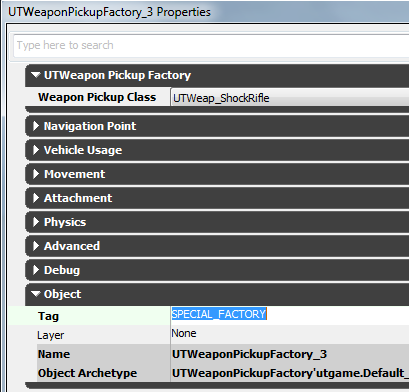Select the 'Tag' property label
This screenshot has height=392, width=409.
tap(48, 316)
